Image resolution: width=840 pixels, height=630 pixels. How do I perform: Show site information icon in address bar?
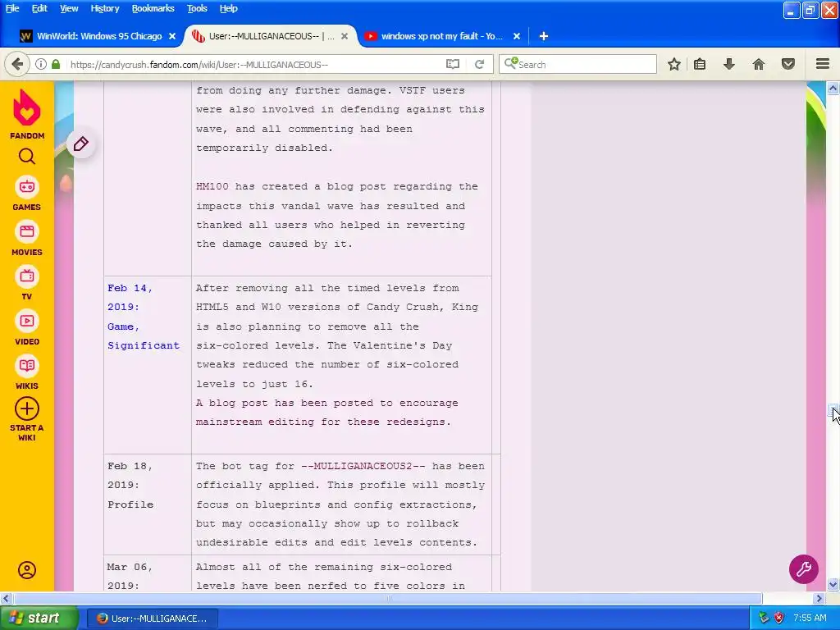41,64
